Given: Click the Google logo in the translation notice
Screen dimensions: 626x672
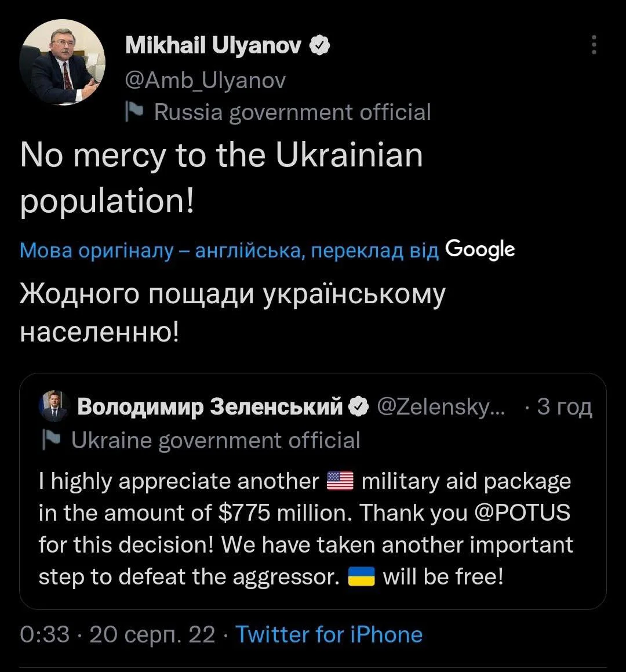Looking at the screenshot, I should 479,249.
